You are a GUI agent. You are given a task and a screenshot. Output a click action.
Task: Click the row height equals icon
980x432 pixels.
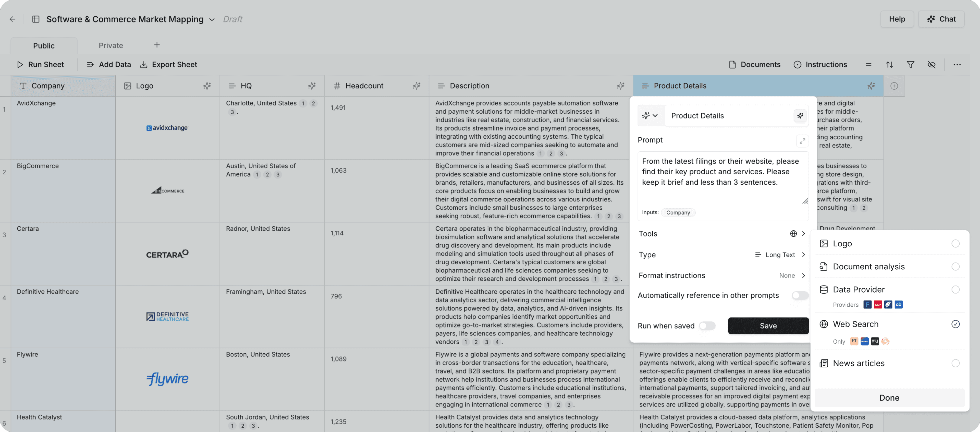pyautogui.click(x=868, y=65)
